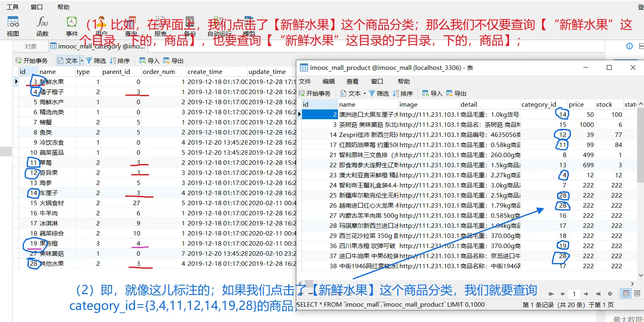Open the 编辑 menu in product window

coord(329,81)
